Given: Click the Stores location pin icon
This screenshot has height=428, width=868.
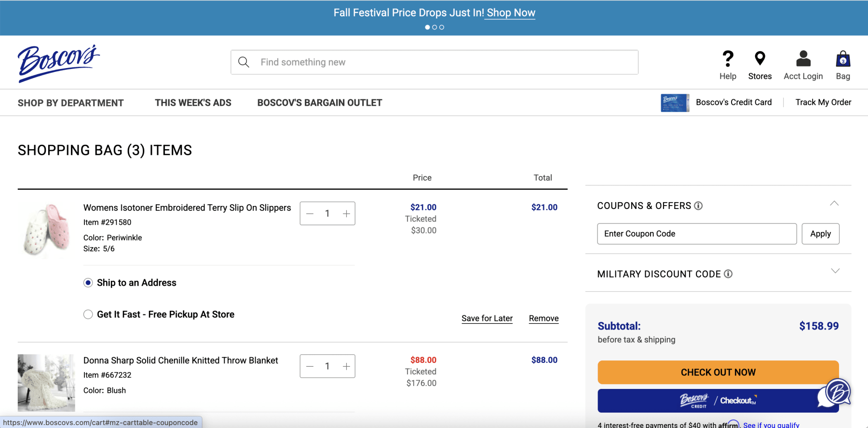Looking at the screenshot, I should [759, 58].
